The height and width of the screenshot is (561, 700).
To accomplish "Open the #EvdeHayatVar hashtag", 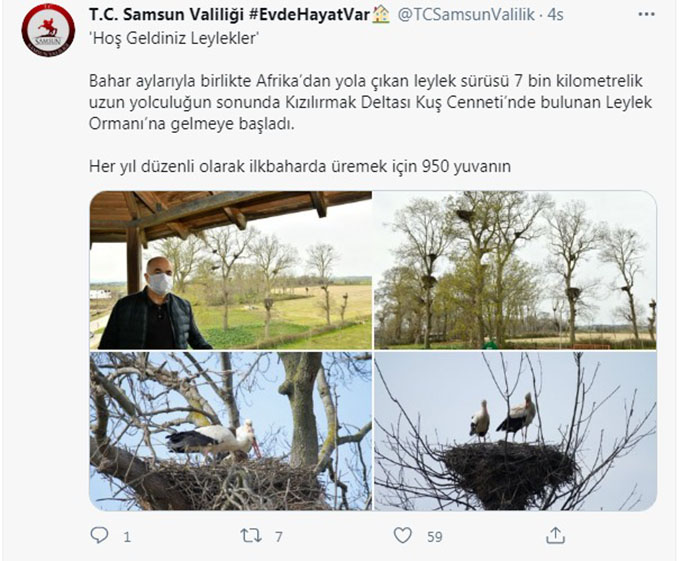I will (x=309, y=15).
